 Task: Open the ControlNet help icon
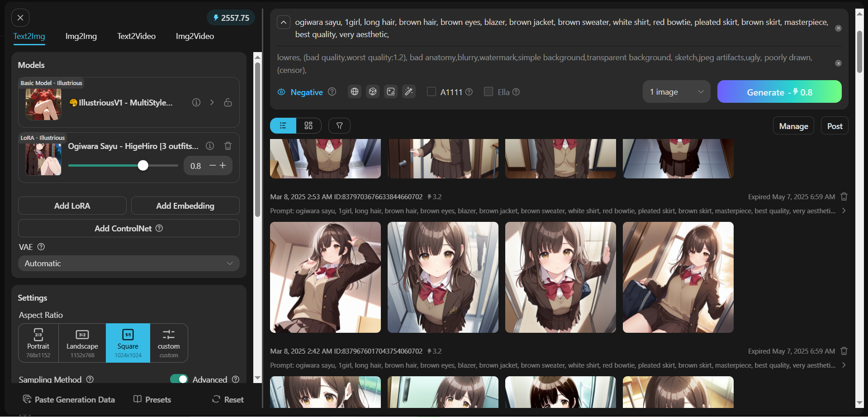159,228
